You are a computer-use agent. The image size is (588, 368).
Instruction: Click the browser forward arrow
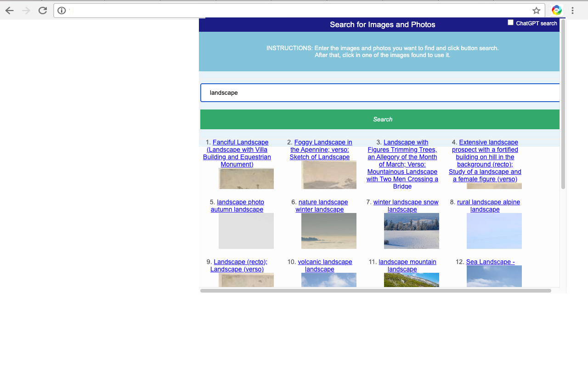point(26,11)
